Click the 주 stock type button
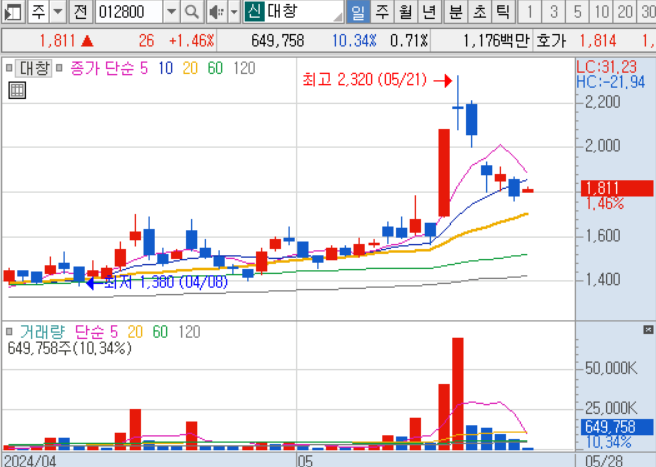The image size is (656, 467). pos(38,12)
